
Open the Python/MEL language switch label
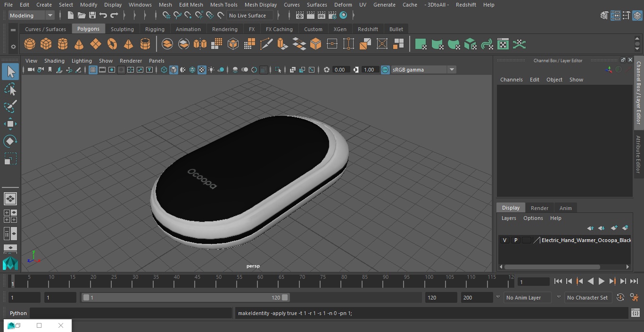(18, 313)
